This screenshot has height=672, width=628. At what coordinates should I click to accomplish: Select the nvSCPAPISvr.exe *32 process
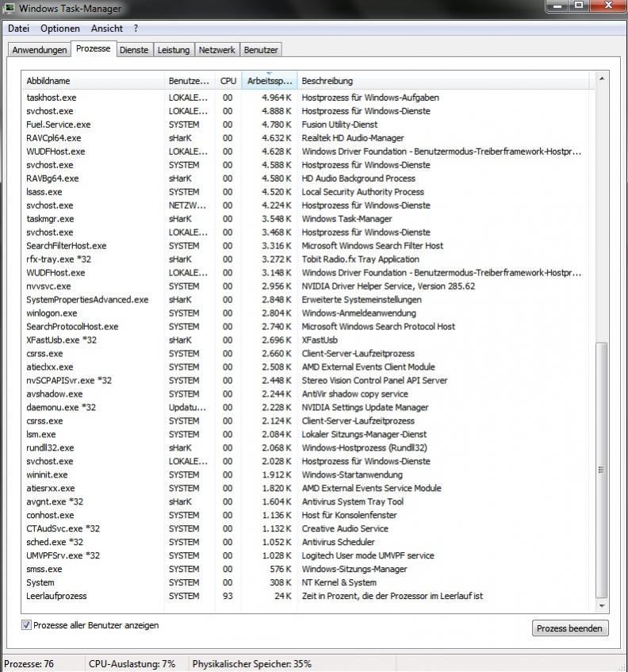point(307,380)
